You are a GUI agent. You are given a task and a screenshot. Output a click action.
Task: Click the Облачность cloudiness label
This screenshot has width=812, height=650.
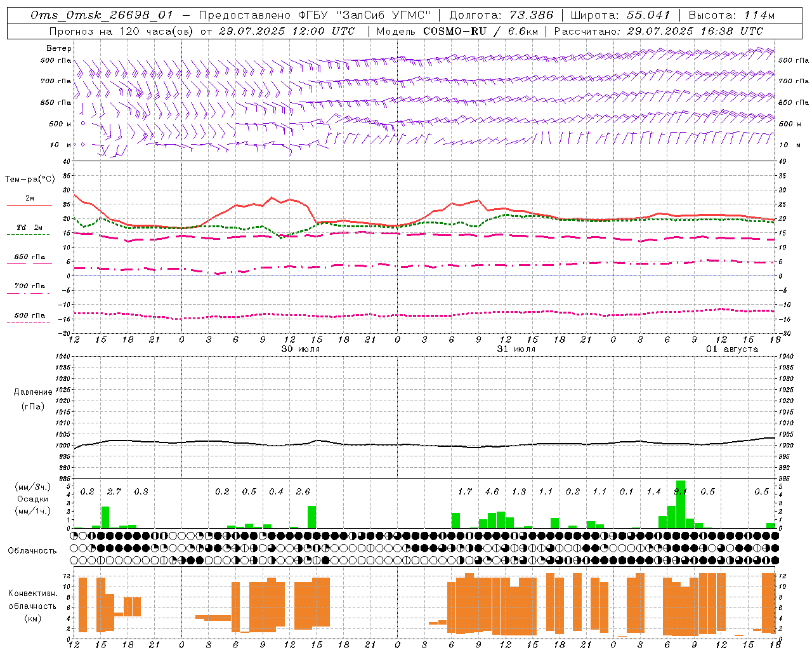(32, 550)
